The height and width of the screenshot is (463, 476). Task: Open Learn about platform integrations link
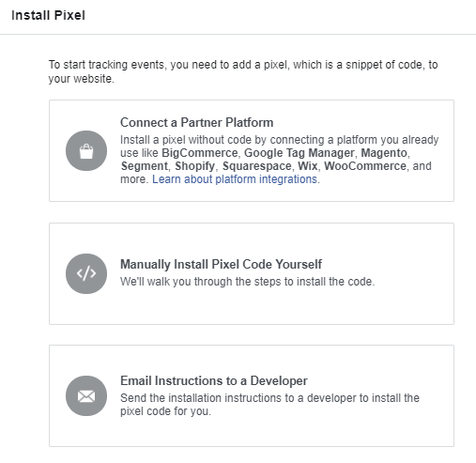click(235, 179)
